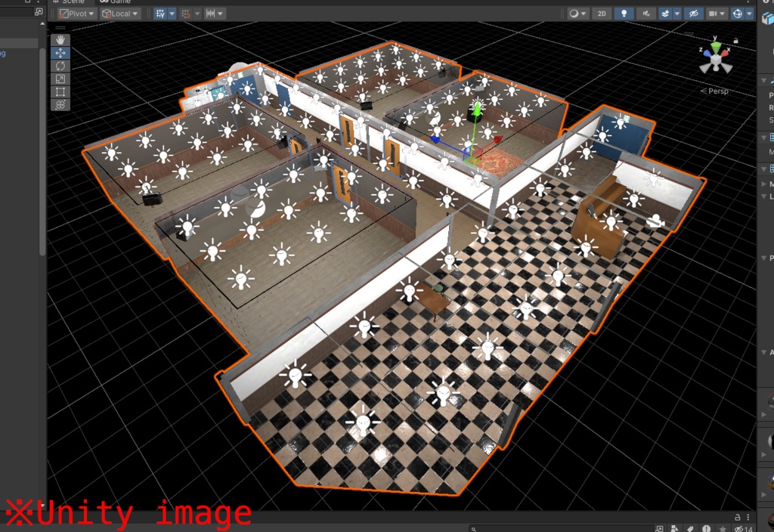774x532 pixels.
Task: Open the Gizmos dropdown arrow
Action: pyautogui.click(x=749, y=14)
